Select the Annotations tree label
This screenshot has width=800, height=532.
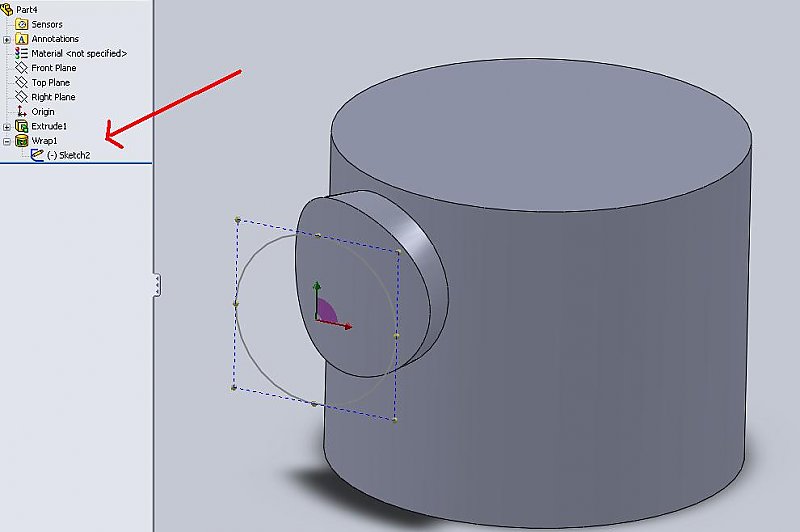pyautogui.click(x=55, y=39)
